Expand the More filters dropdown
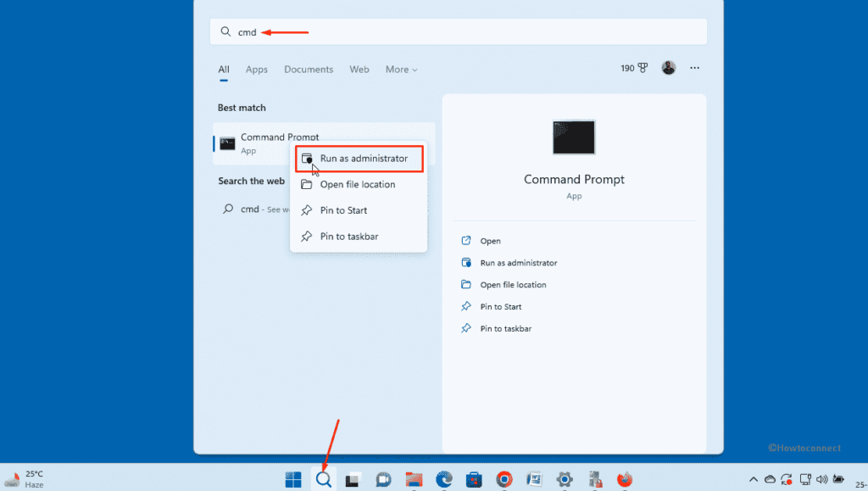The height and width of the screenshot is (491, 868). click(x=401, y=70)
